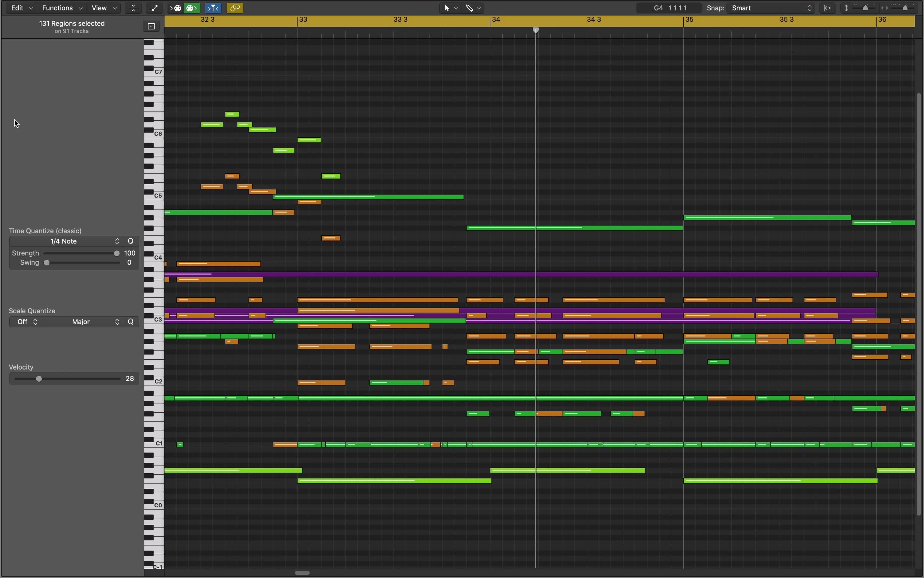Open the Pointer tool menu
The image size is (924, 578).
[451, 8]
